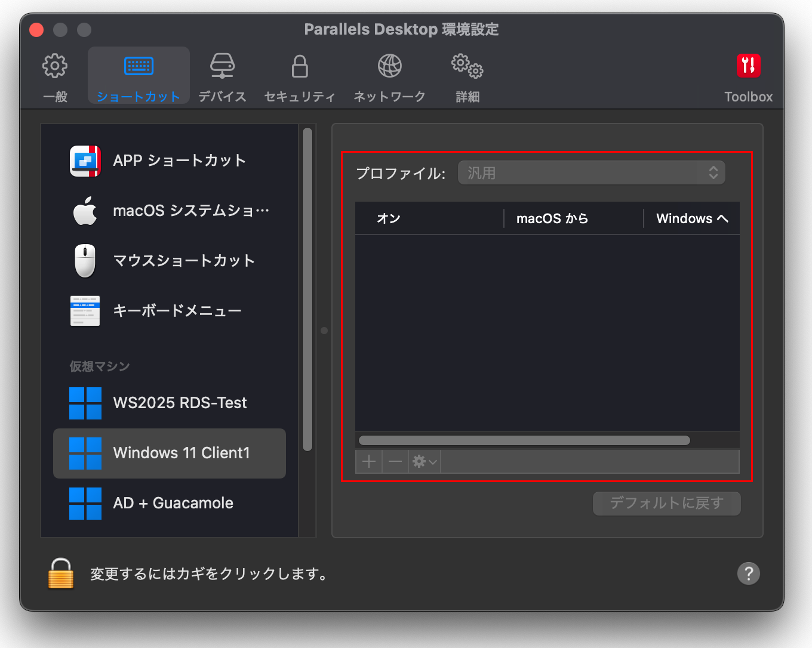Image resolution: width=812 pixels, height=648 pixels.
Task: Open help with the question mark button
Action: pyautogui.click(x=749, y=573)
